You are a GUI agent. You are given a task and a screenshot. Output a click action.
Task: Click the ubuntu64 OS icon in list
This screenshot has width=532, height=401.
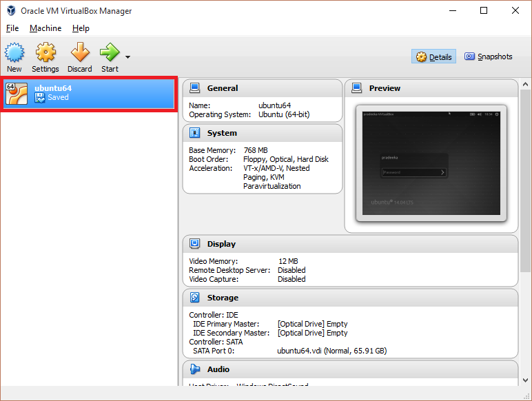click(x=17, y=94)
